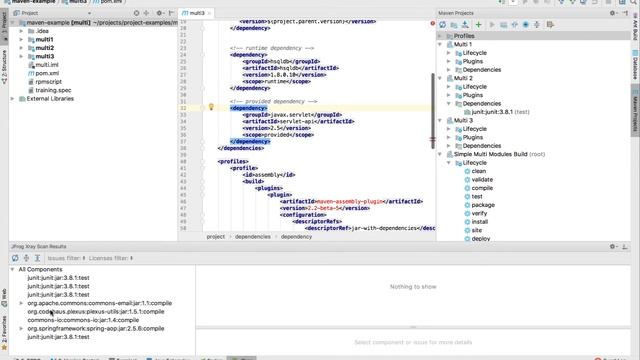Screen dimensions: 640x360
Task: Toggle Skip Tests mode blue circle icon
Action: point(526,25)
